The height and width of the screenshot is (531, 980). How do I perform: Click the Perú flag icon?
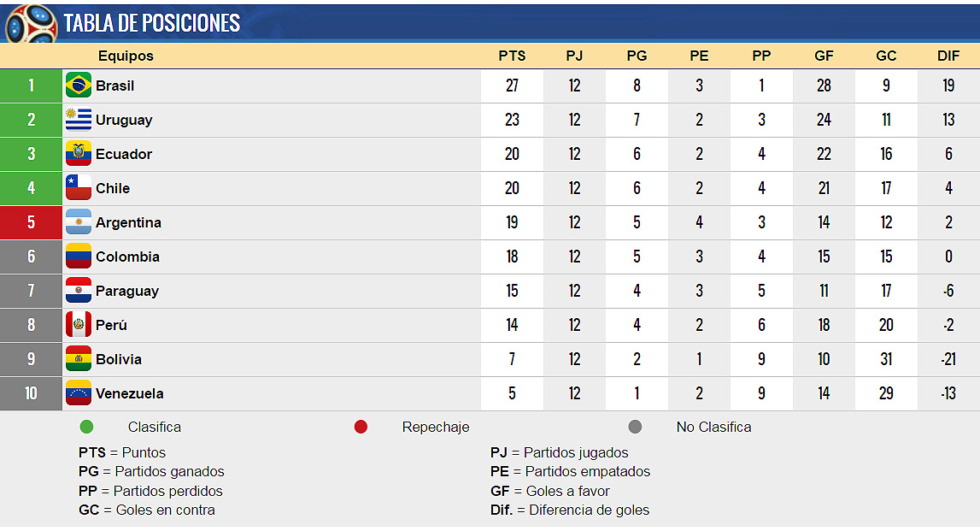click(x=79, y=325)
